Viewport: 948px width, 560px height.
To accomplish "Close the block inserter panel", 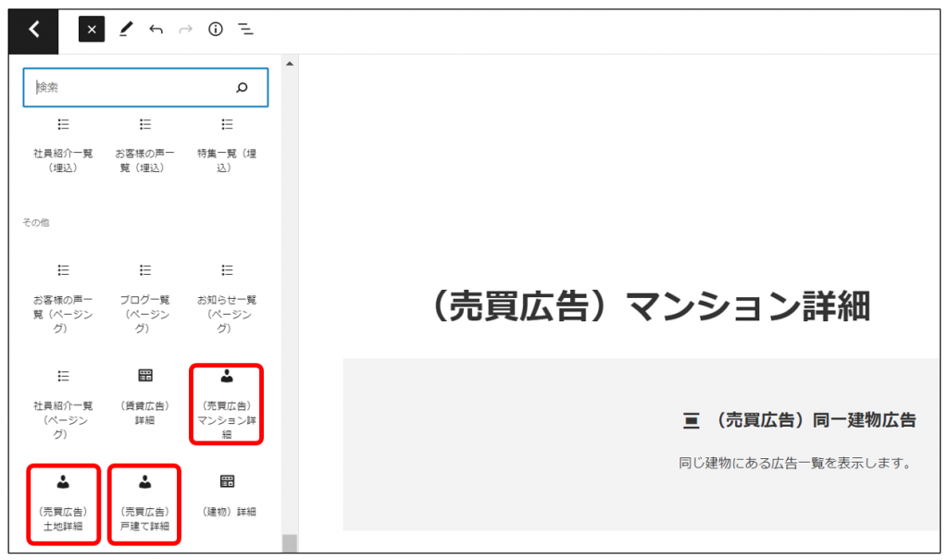I will coord(91,30).
